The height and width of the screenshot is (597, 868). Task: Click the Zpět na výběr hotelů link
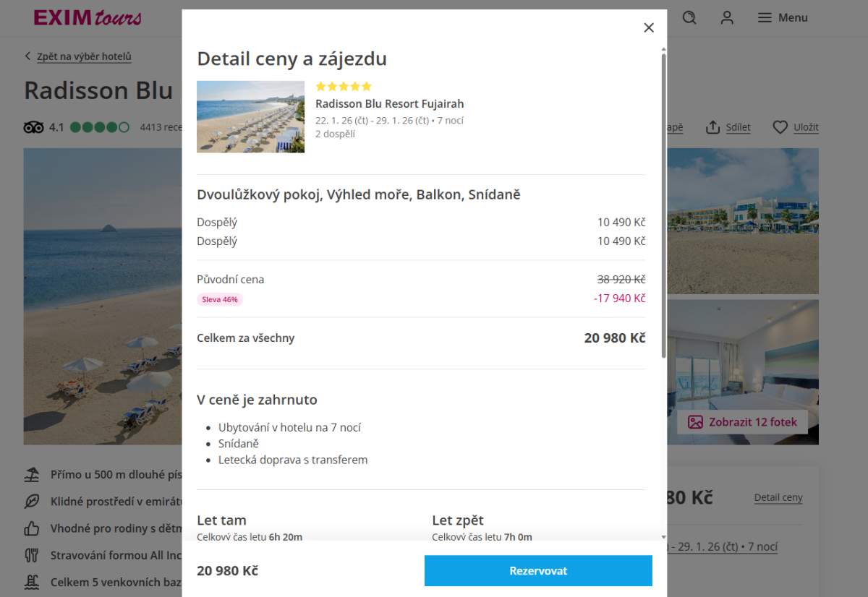click(84, 56)
